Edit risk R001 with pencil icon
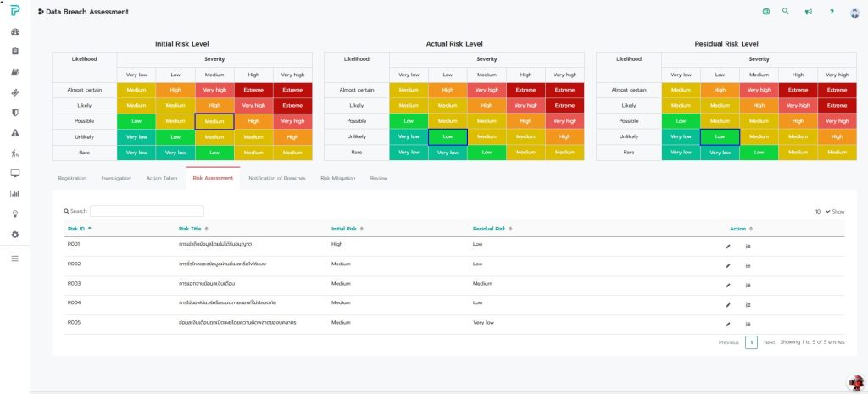Image resolution: width=868 pixels, height=394 pixels. click(x=728, y=247)
